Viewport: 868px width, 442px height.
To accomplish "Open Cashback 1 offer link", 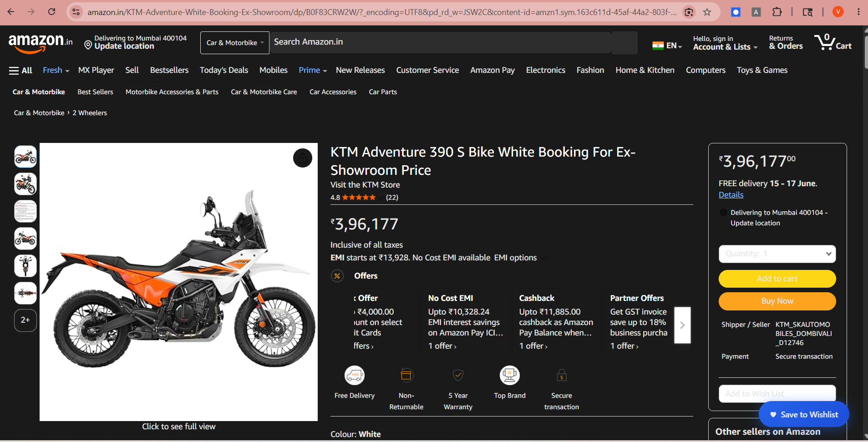I will (x=533, y=346).
